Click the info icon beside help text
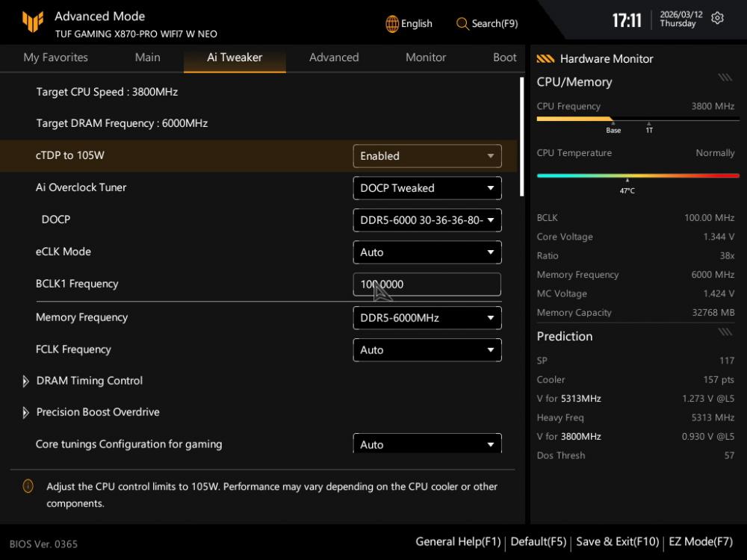The image size is (747, 560). click(x=28, y=487)
